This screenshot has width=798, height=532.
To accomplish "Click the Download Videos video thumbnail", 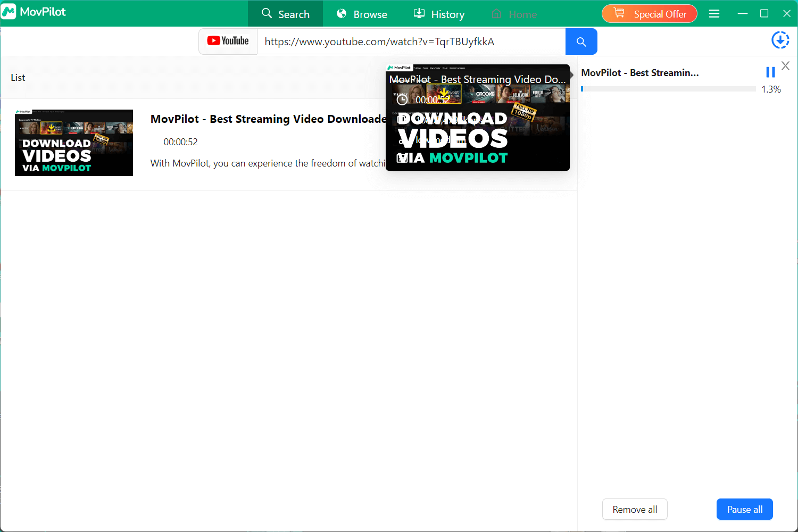I will (74, 143).
